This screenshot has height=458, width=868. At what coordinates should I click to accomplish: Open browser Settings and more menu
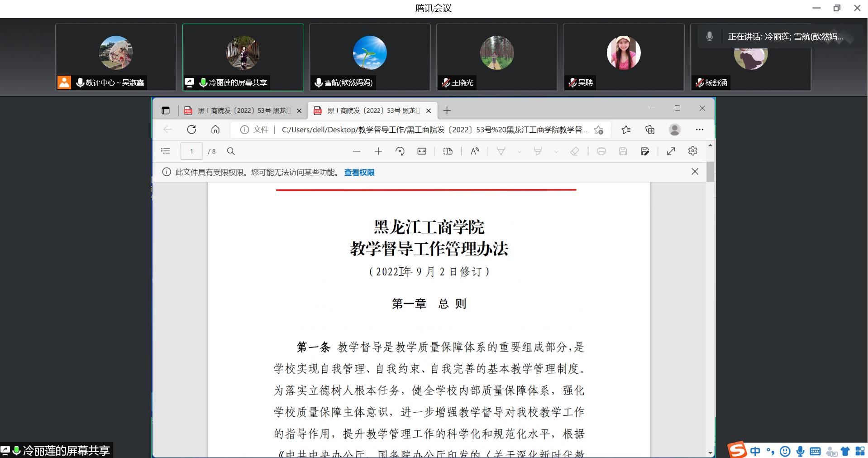(x=699, y=130)
